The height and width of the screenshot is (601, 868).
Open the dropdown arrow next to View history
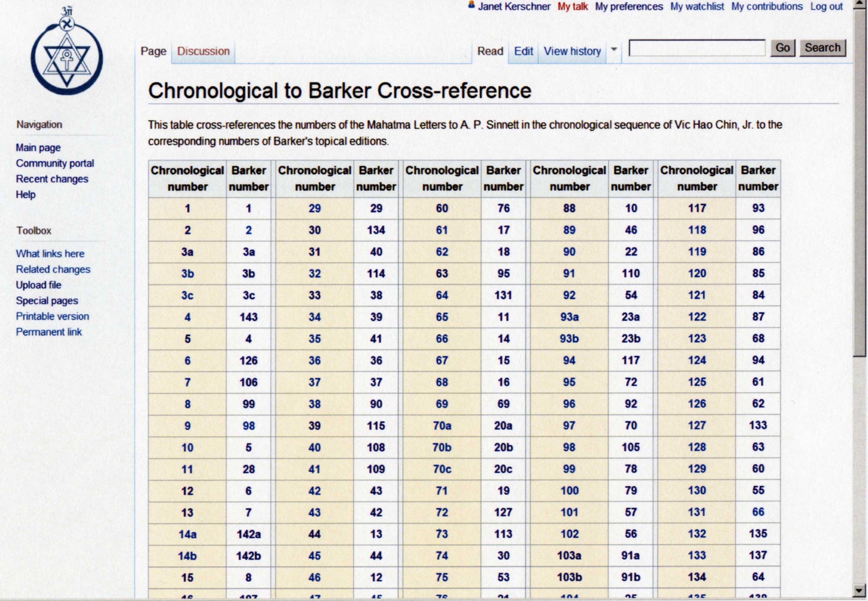pyautogui.click(x=614, y=49)
